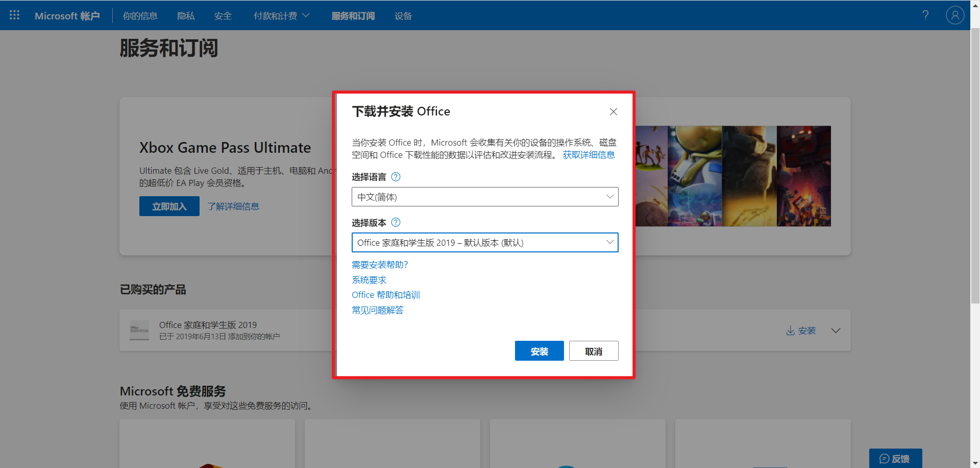Click the Microsoft 帐户 title link

pyautogui.click(x=67, y=16)
